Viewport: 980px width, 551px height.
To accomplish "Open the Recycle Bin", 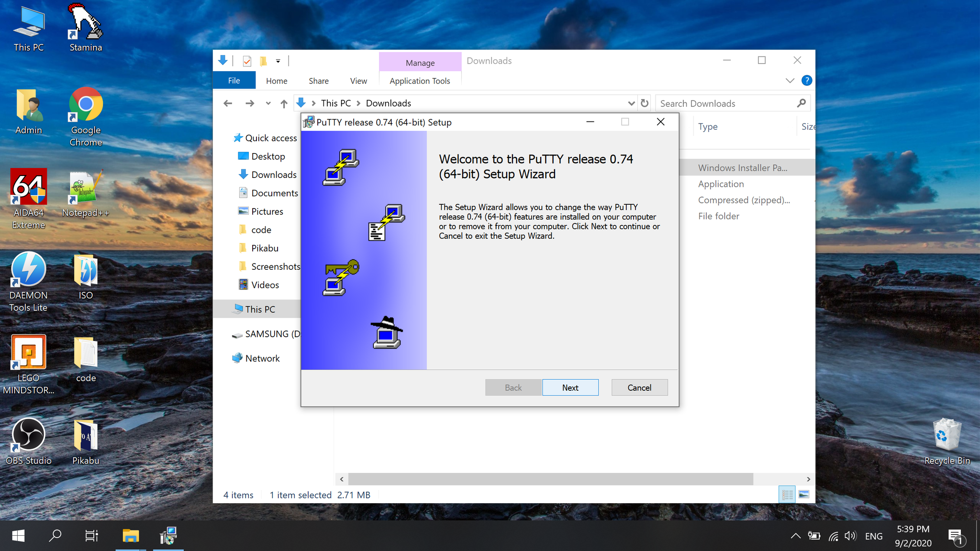I will [947, 442].
